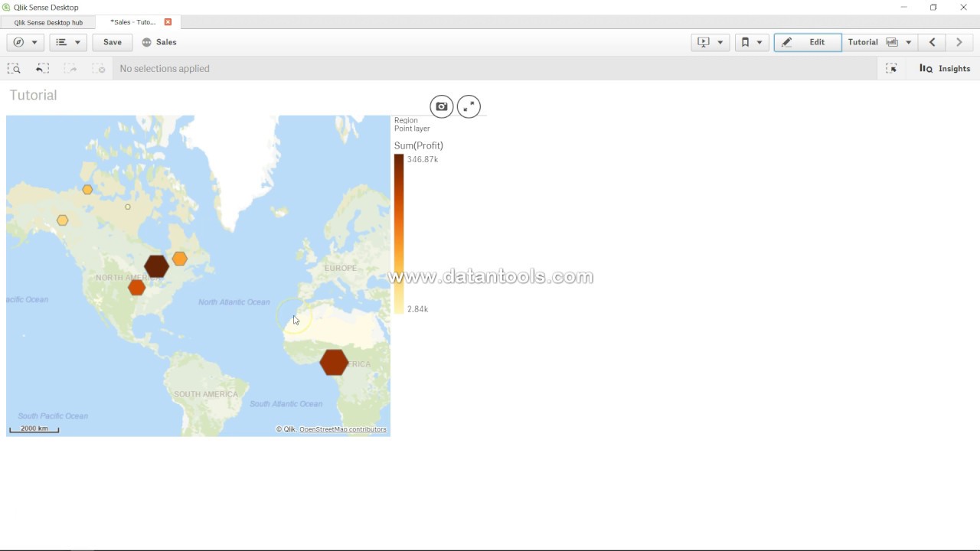
Task: Open the navigation compass menu
Action: pos(25,42)
